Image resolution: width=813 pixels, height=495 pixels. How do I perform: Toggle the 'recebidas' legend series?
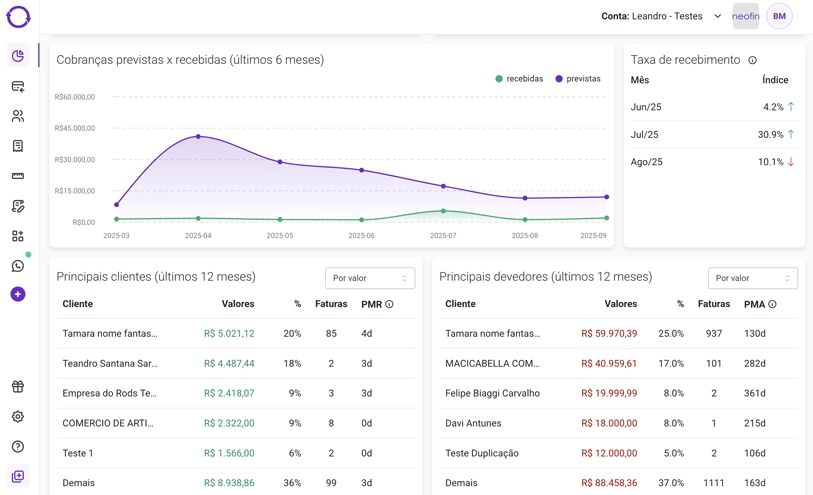tap(519, 79)
